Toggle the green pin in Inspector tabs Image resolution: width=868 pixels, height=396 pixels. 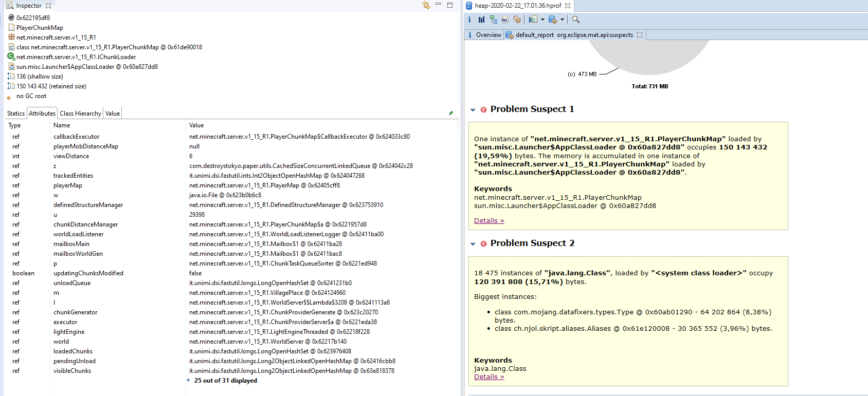point(451,113)
